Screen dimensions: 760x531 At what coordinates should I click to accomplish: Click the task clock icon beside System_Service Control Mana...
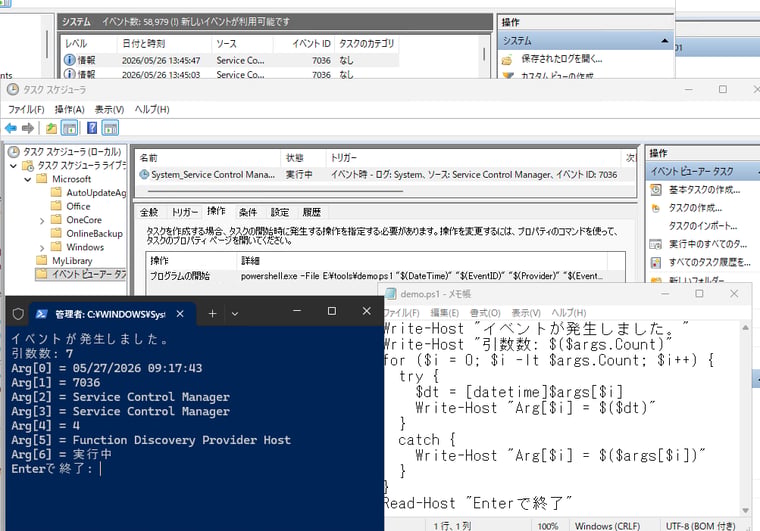pos(144,174)
